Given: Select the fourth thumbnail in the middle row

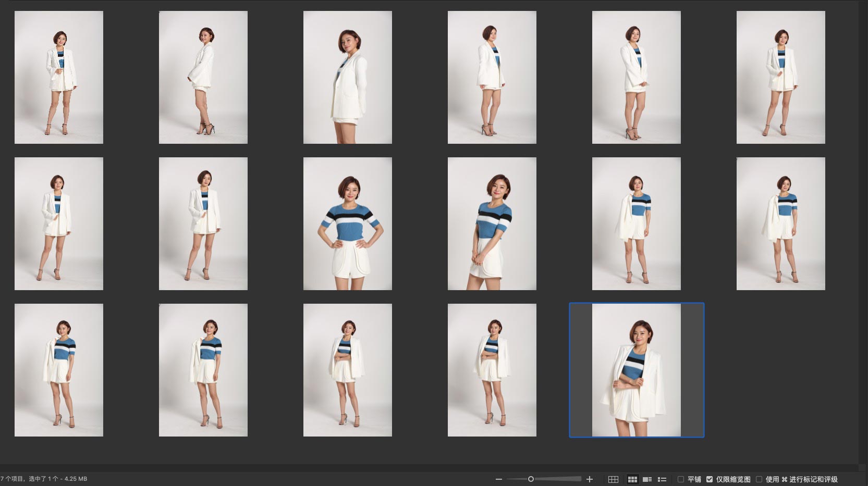Looking at the screenshot, I should 492,223.
